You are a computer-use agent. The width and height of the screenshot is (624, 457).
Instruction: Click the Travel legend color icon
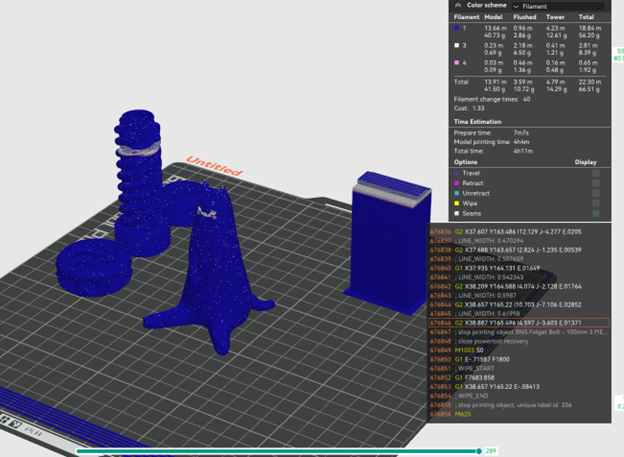(x=458, y=173)
